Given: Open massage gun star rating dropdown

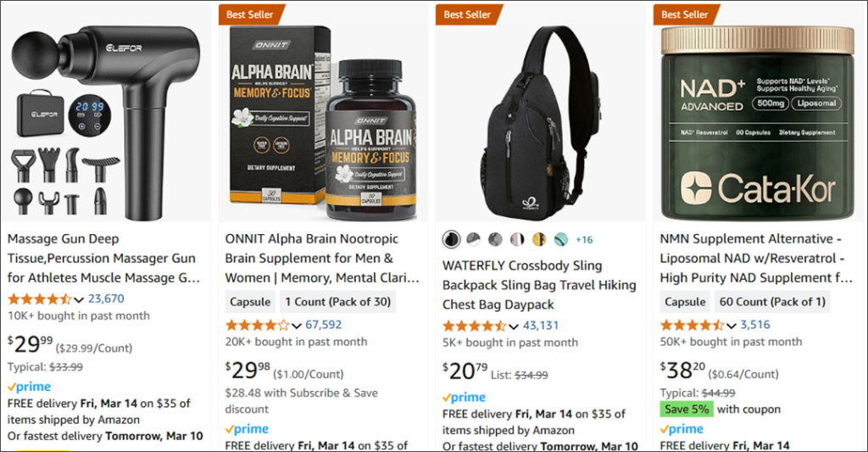Looking at the screenshot, I should pyautogui.click(x=79, y=299).
